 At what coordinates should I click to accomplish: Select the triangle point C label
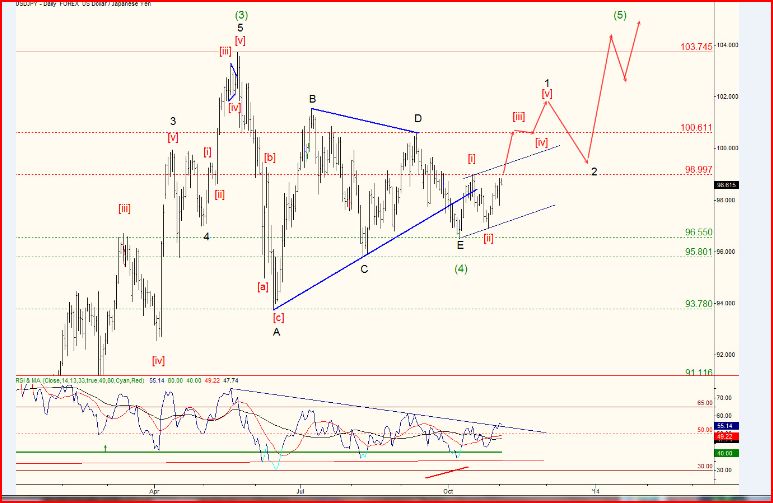[364, 269]
